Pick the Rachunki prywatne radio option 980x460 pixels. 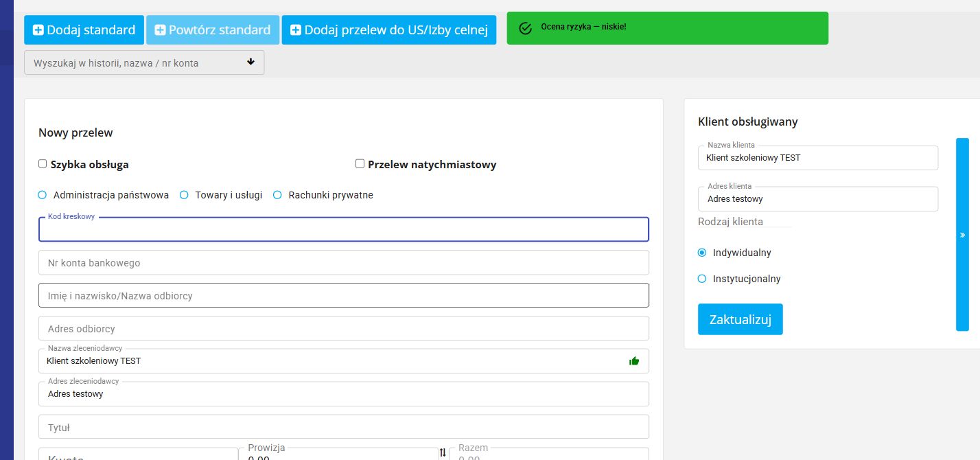point(278,195)
